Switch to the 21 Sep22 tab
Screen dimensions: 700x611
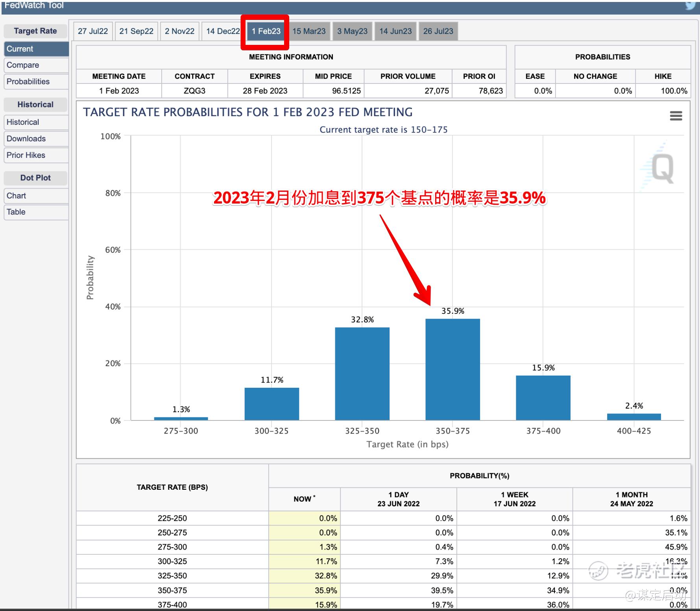pyautogui.click(x=136, y=31)
